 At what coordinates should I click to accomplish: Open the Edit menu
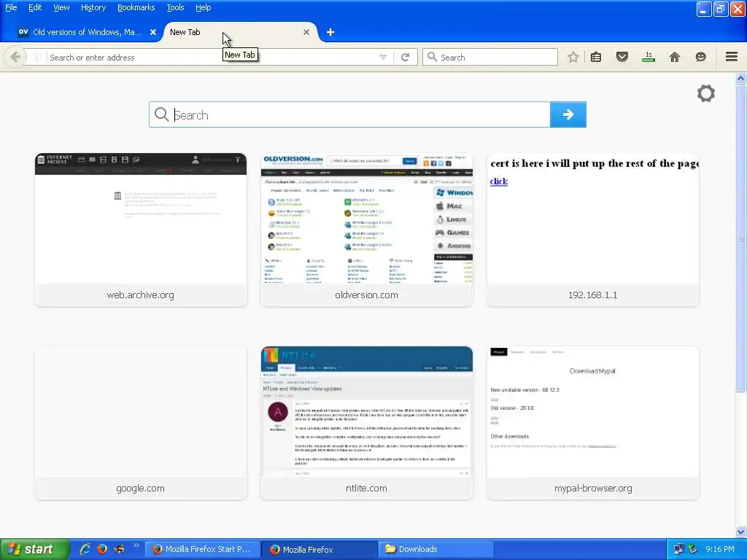(x=35, y=7)
